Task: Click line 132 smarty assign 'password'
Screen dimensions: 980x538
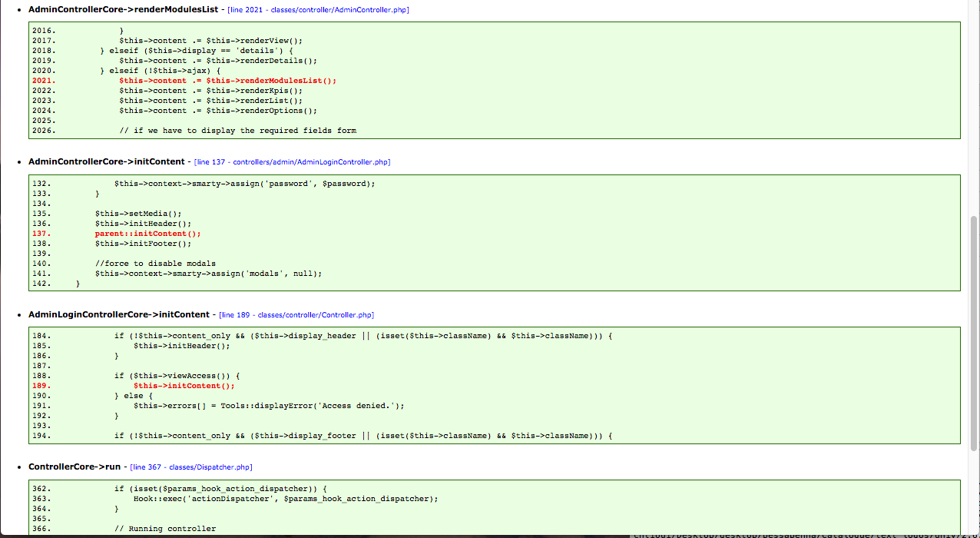Action: point(244,184)
